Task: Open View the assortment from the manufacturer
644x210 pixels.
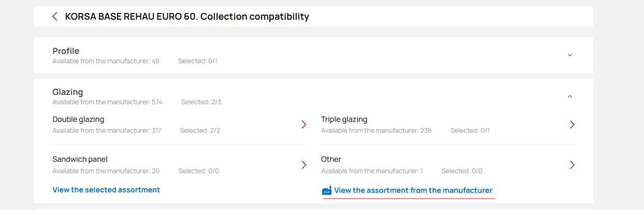Action: click(413, 190)
